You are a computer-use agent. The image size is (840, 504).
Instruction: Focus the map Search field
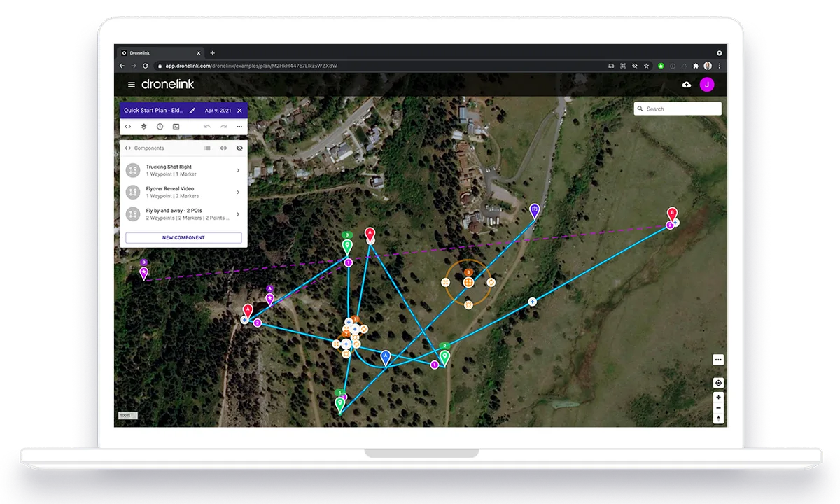[678, 108]
